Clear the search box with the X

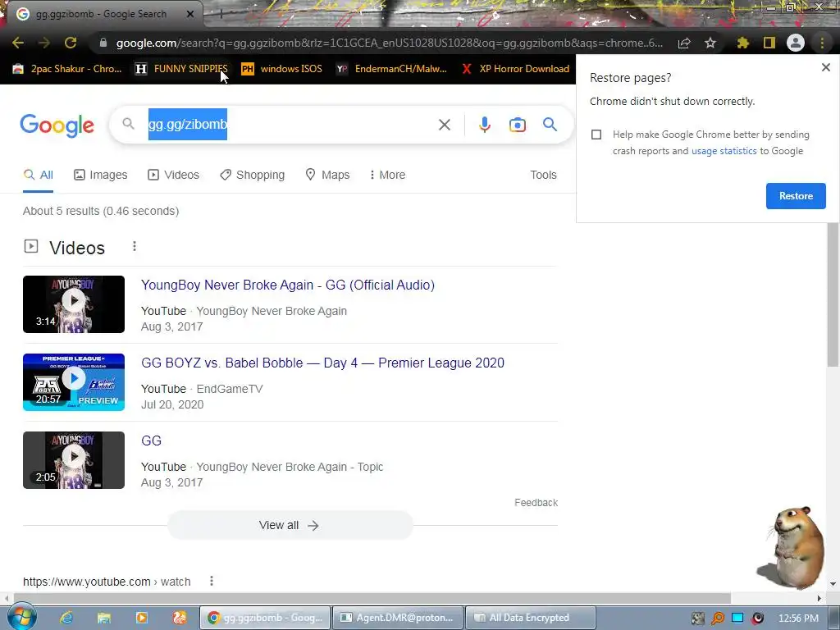[444, 125]
